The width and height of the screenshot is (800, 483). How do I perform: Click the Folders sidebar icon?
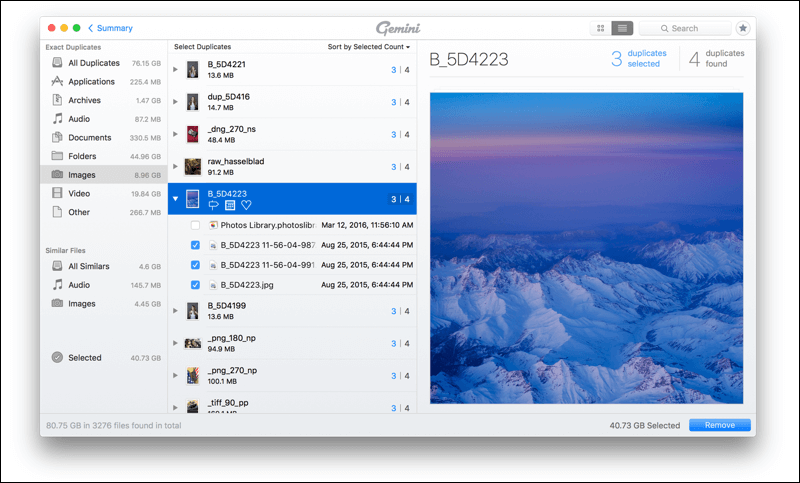click(57, 156)
